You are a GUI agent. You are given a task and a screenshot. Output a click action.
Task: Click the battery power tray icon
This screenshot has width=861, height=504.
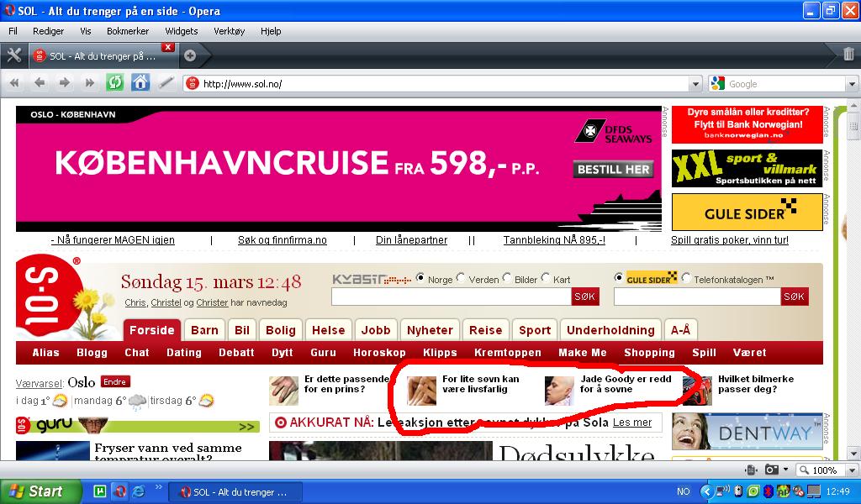click(x=739, y=491)
